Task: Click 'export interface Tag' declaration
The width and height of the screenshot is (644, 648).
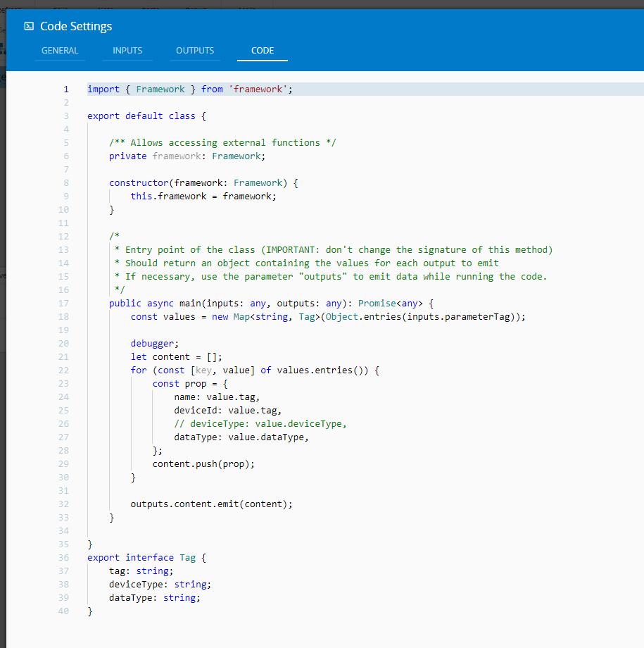Action: tap(141, 558)
